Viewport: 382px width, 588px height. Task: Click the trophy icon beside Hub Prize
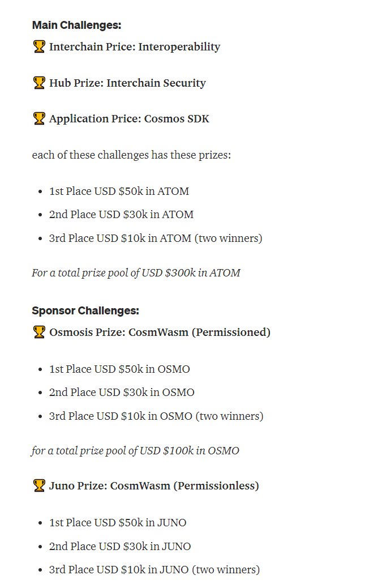[x=38, y=83]
